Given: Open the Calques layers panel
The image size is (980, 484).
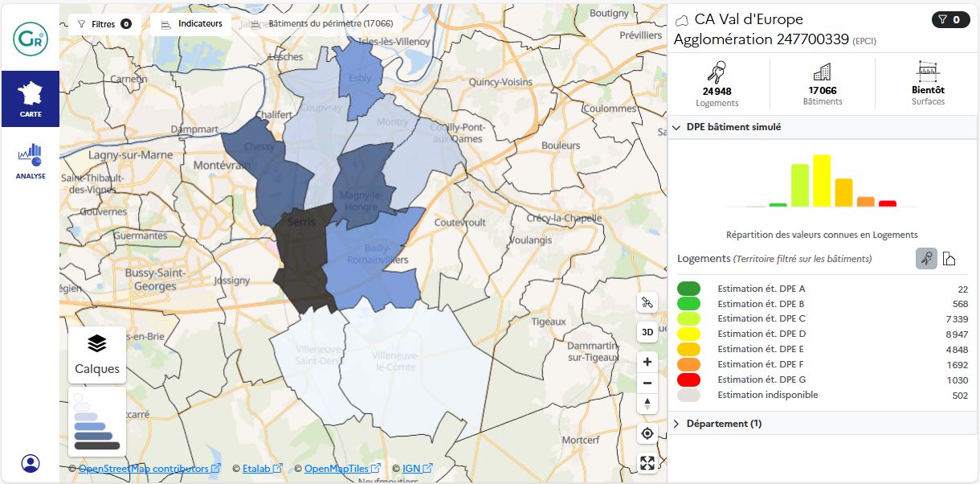Looking at the screenshot, I should [x=97, y=355].
